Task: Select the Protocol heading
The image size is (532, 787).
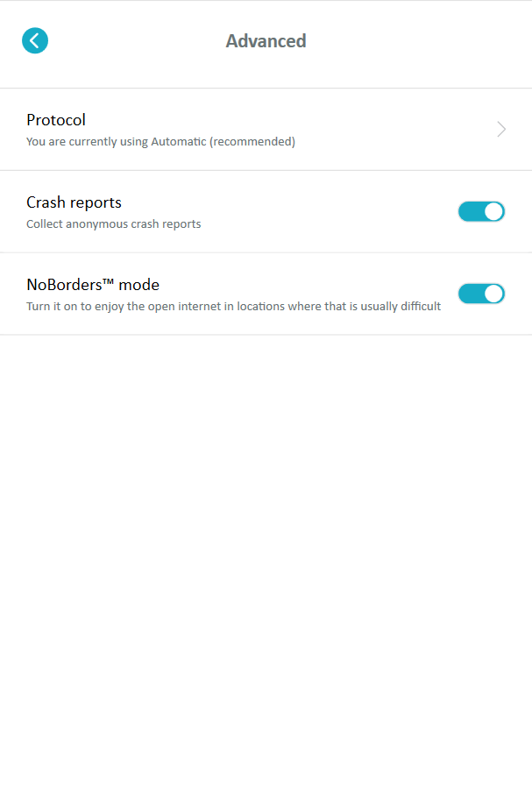Action: pyautogui.click(x=56, y=120)
